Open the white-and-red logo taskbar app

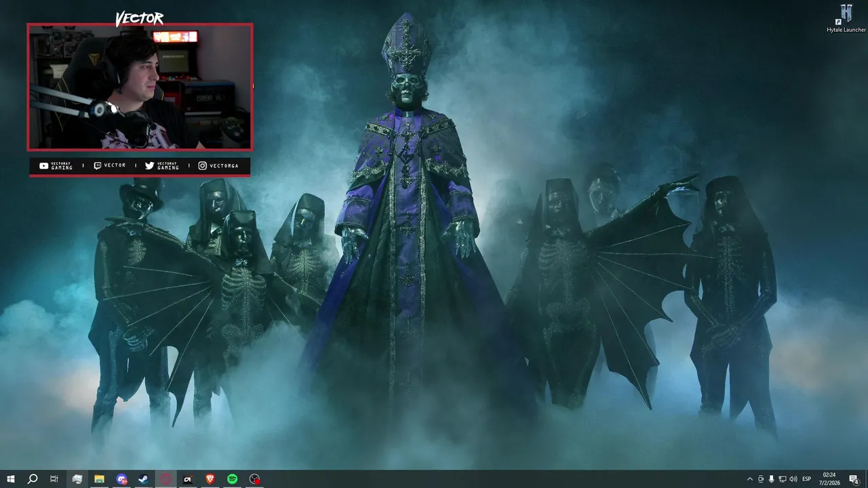click(x=188, y=479)
